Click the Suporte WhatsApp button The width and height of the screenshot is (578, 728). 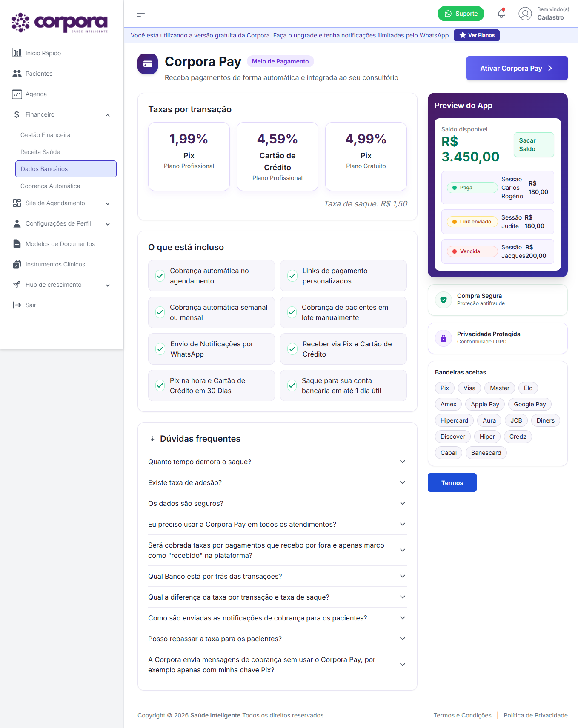(x=461, y=14)
